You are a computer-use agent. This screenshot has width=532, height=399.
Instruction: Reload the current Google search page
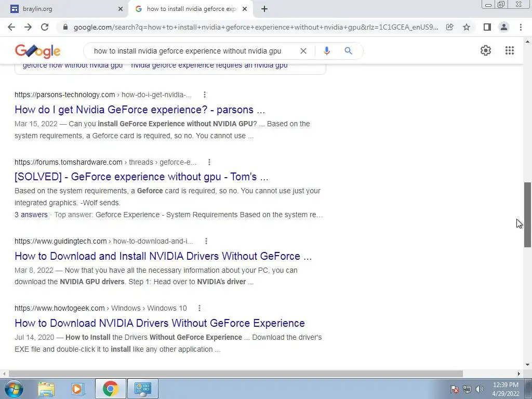point(45,27)
